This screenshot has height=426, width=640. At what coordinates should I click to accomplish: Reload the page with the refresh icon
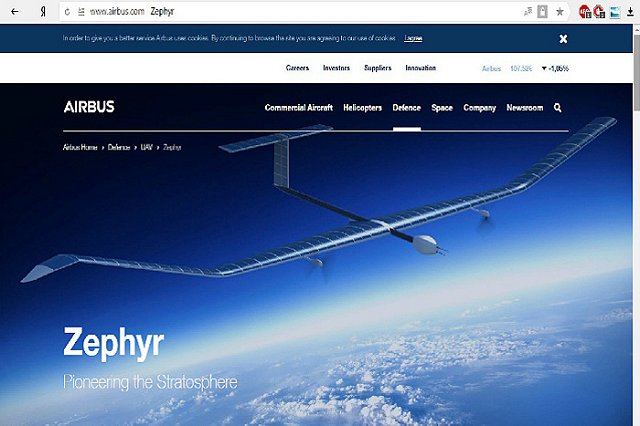pyautogui.click(x=67, y=12)
